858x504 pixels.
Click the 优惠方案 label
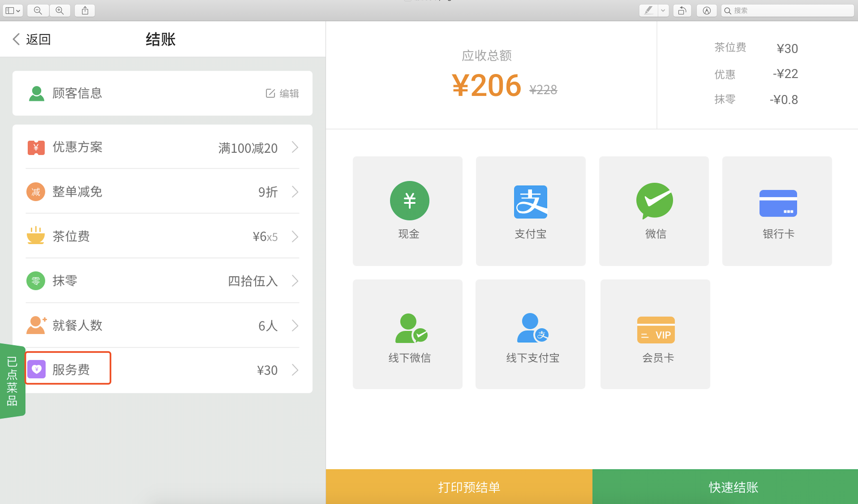coord(77,147)
